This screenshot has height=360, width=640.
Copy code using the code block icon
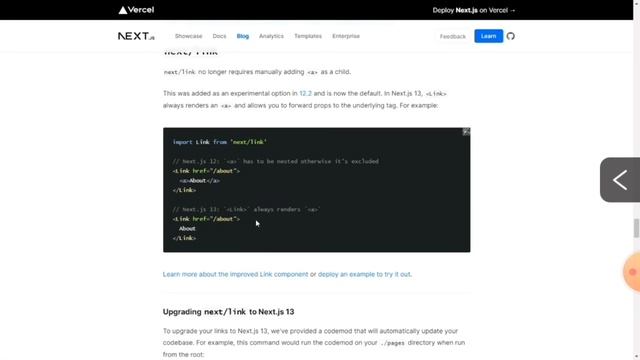coord(466,132)
